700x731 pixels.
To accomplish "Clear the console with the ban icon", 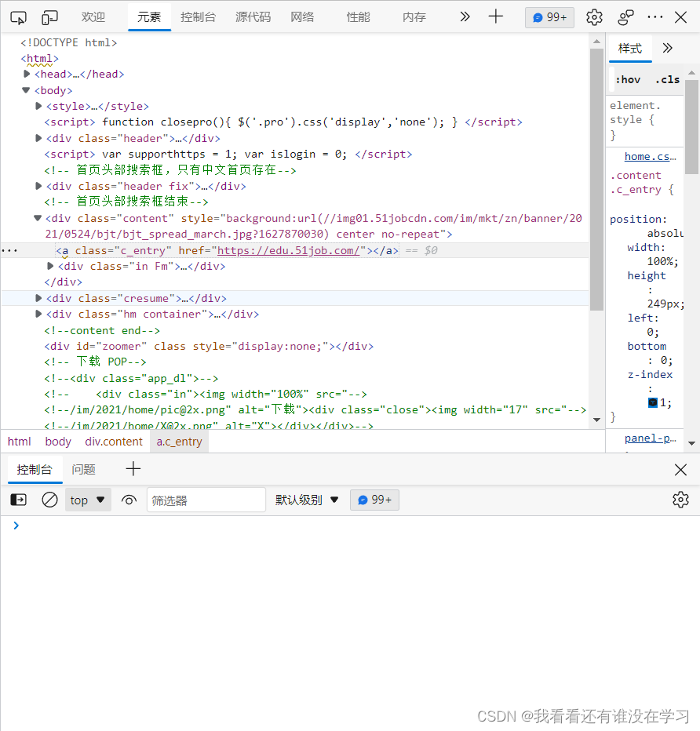I will click(x=49, y=500).
